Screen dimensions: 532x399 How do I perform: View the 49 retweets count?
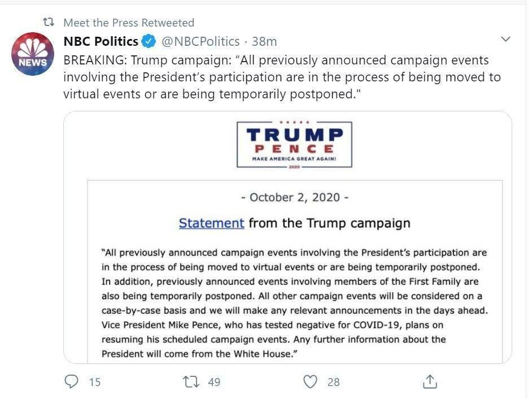[x=214, y=382]
